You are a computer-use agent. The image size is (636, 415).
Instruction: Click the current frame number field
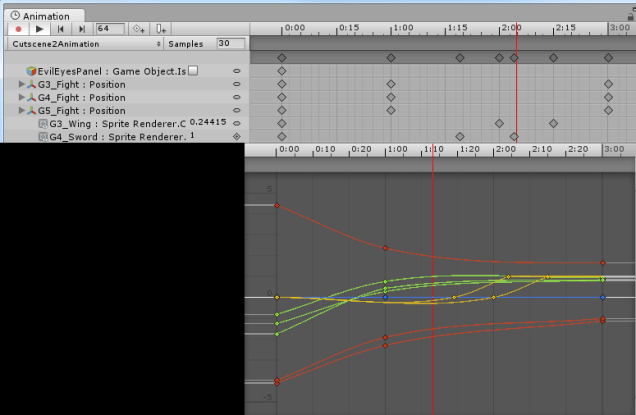pos(109,29)
